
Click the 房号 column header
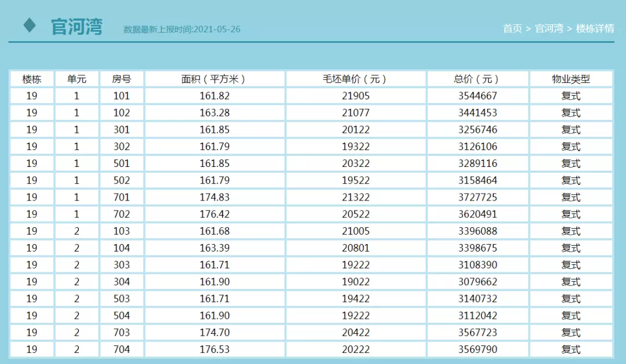coord(121,79)
